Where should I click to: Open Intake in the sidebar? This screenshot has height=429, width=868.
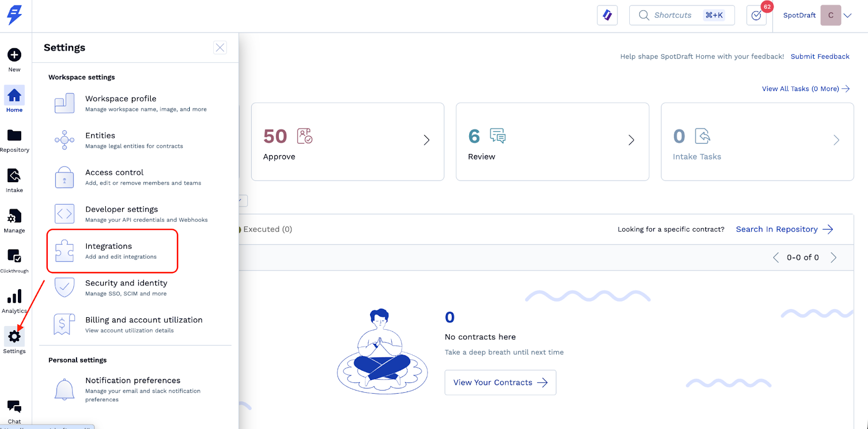click(x=15, y=181)
